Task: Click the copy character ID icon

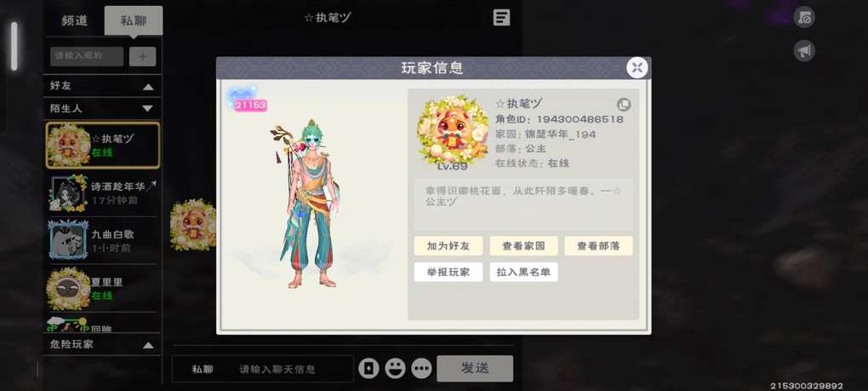Action: (624, 105)
